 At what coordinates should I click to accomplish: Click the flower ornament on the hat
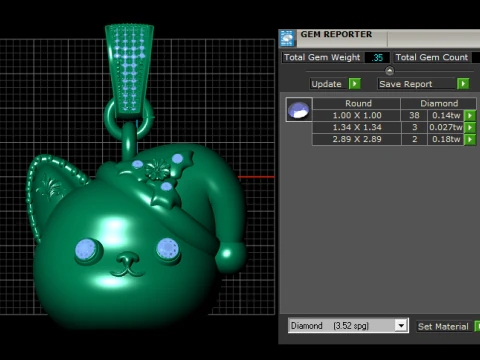click(158, 168)
